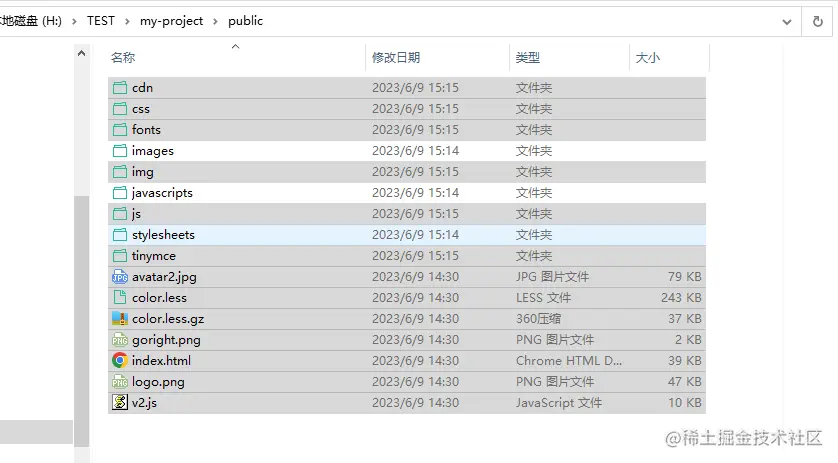838x463 pixels.
Task: Refresh the folder with the reload icon
Action: [x=817, y=21]
